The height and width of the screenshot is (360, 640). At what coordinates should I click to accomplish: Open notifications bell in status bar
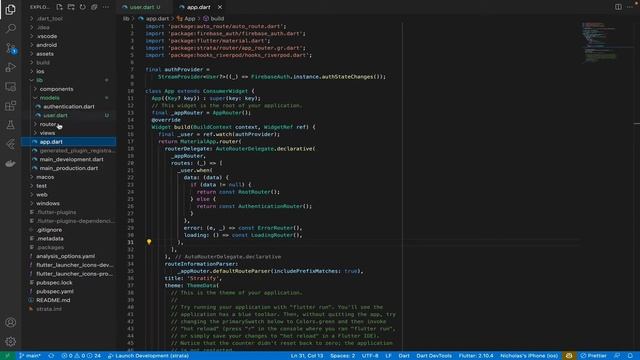tap(631, 356)
